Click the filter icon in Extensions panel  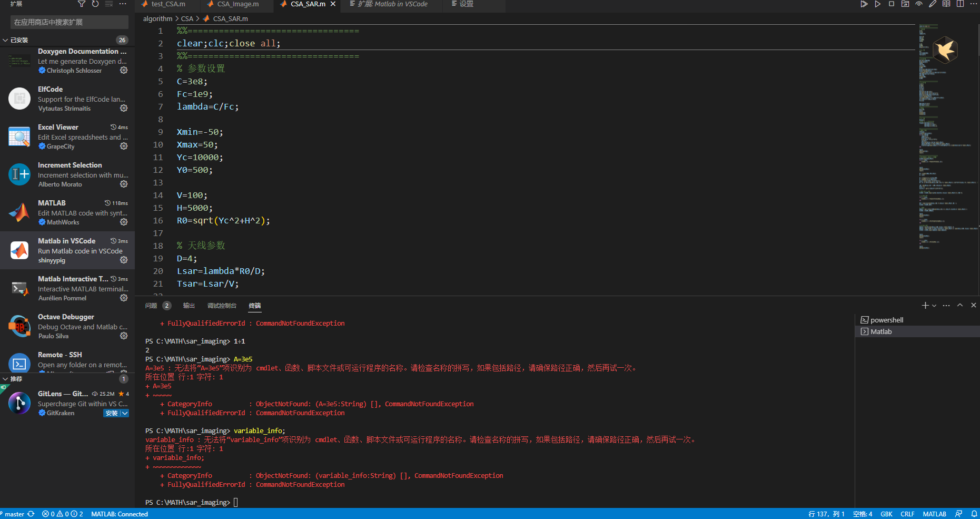pyautogui.click(x=82, y=4)
